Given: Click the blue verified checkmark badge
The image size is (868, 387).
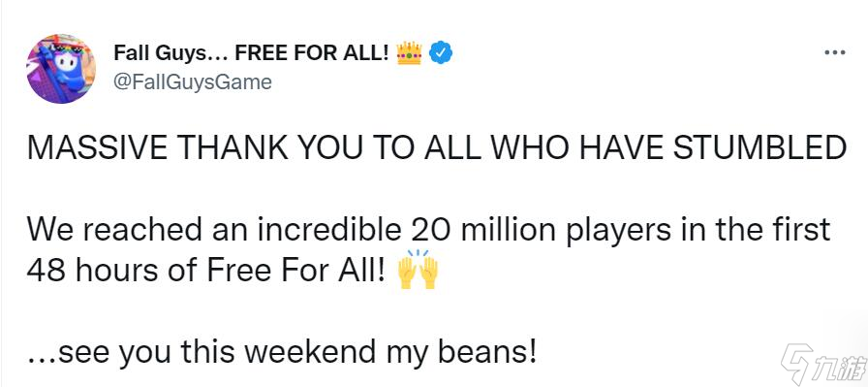Looking at the screenshot, I should [441, 52].
